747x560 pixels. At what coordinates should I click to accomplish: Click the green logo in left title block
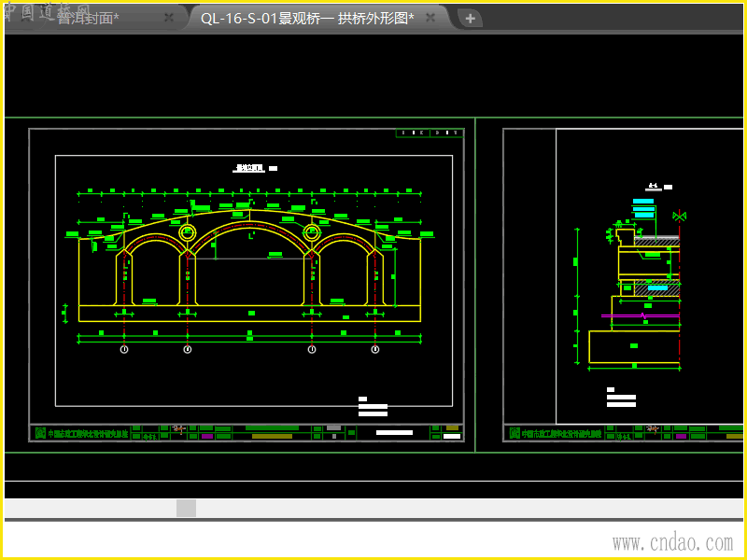coord(39,433)
